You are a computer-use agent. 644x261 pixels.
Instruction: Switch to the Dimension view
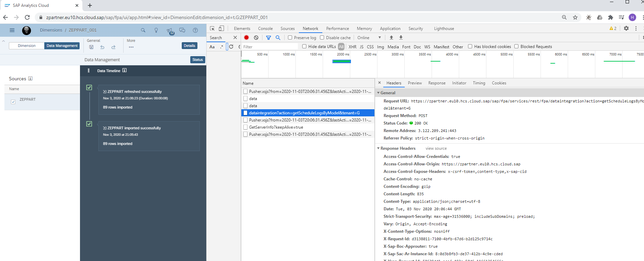(27, 46)
